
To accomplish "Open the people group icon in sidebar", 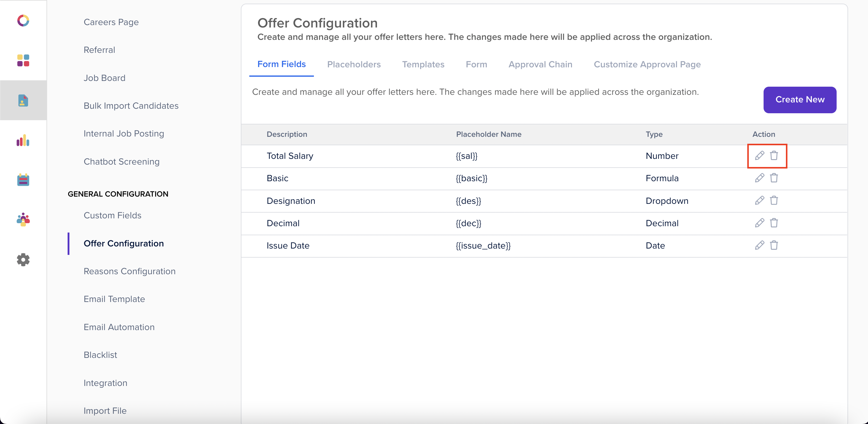I will coord(23,220).
